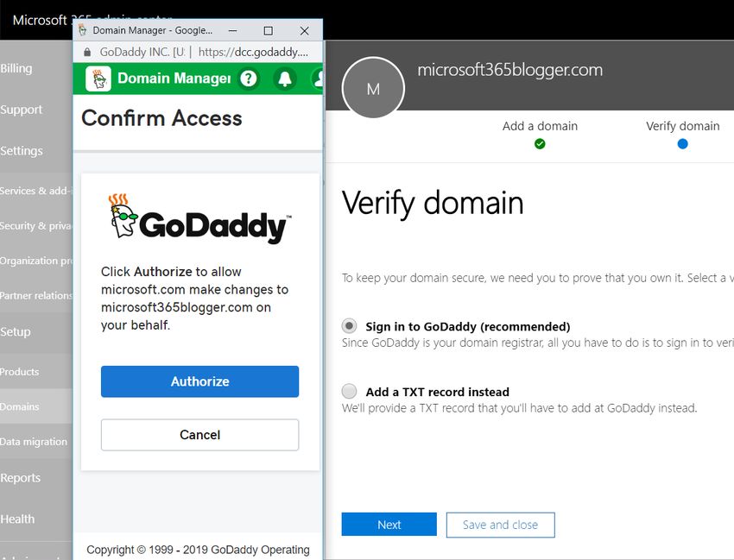
Task: Open notifications bell in Domain Manager
Action: click(285, 79)
